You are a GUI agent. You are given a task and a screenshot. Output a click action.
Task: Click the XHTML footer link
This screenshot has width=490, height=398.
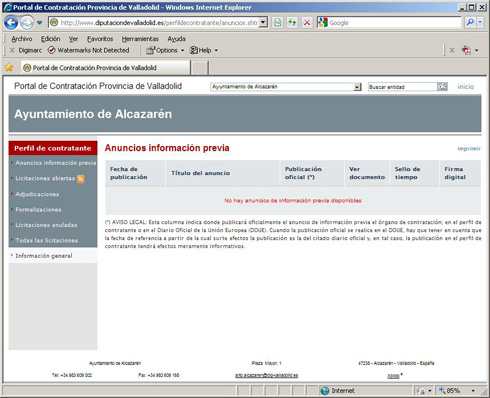393,376
